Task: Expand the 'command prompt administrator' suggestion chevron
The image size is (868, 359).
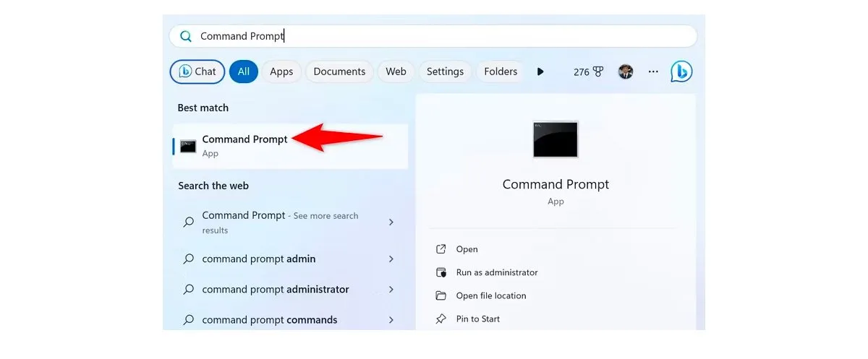Action: click(391, 289)
